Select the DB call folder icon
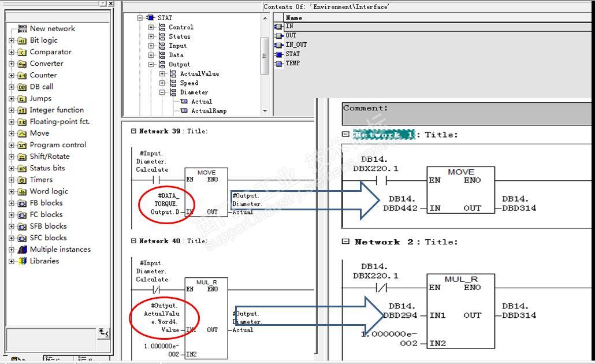 [x=22, y=87]
